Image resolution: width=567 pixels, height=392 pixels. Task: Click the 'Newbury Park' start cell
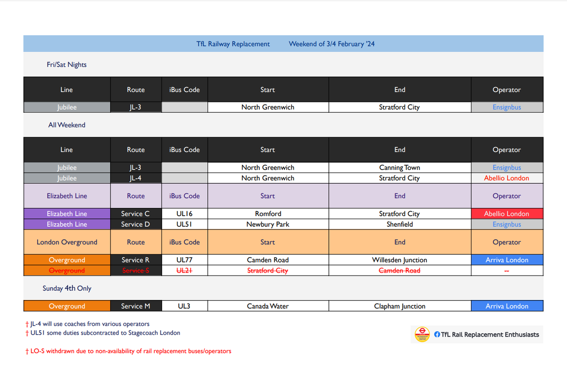[x=268, y=224]
